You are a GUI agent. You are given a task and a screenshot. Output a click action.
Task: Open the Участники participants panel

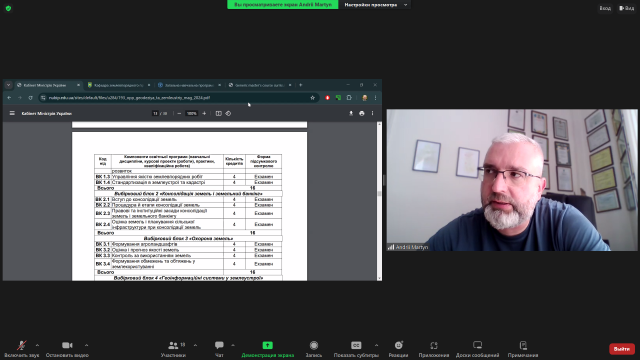coord(173,349)
